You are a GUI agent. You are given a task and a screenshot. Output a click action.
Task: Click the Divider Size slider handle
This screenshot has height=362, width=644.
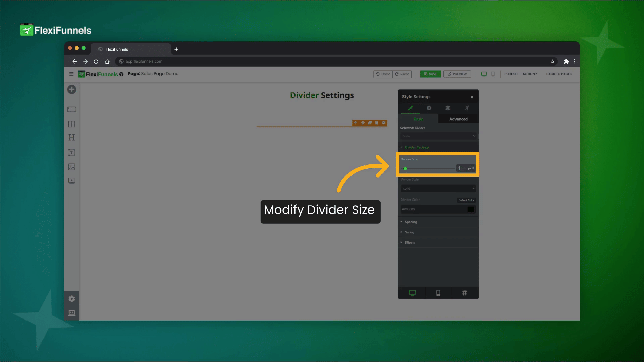click(405, 169)
